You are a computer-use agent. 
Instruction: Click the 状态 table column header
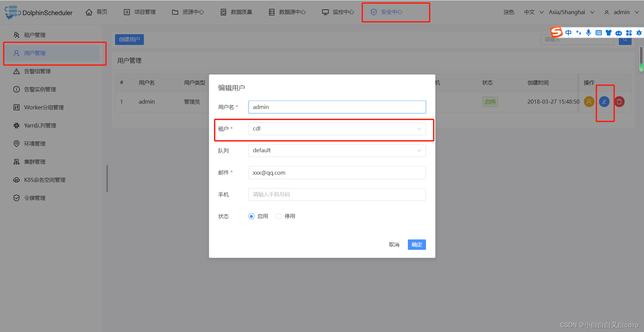pyautogui.click(x=487, y=82)
